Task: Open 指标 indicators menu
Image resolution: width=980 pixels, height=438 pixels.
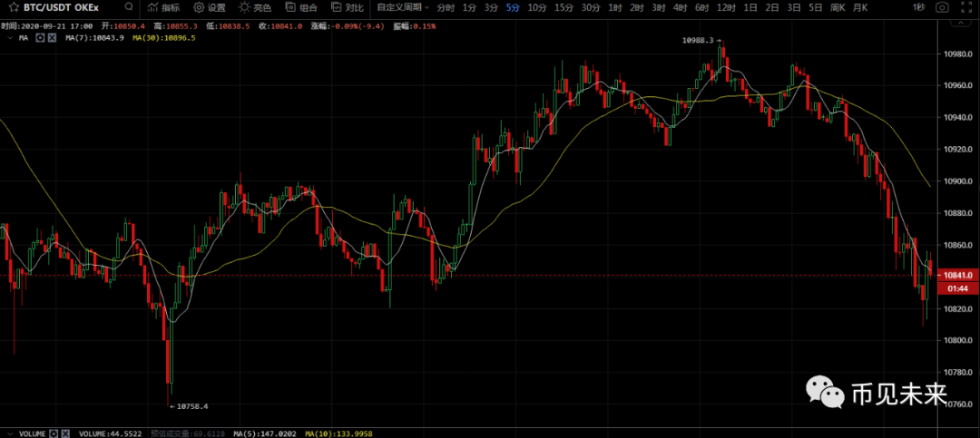Action: 163,7
